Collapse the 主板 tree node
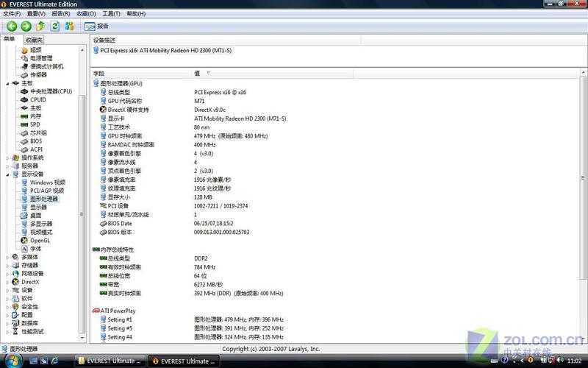This screenshot has height=368, width=588. click(x=7, y=83)
